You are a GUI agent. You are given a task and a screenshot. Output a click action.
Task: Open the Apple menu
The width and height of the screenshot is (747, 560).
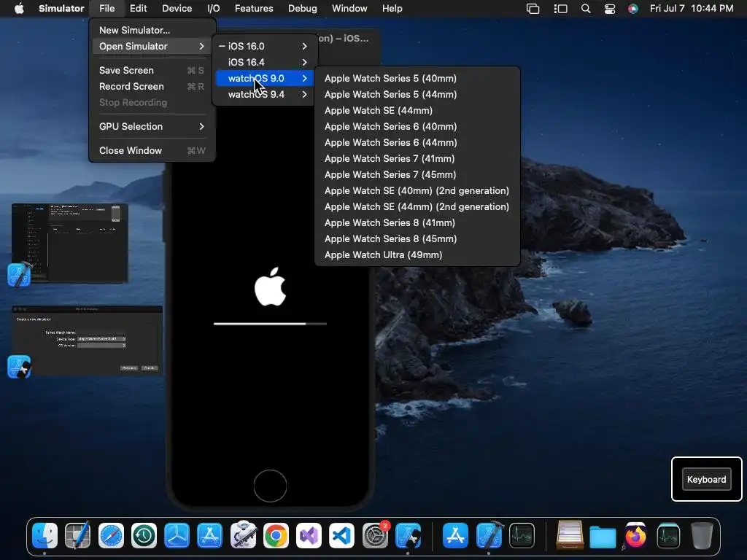[19, 9]
